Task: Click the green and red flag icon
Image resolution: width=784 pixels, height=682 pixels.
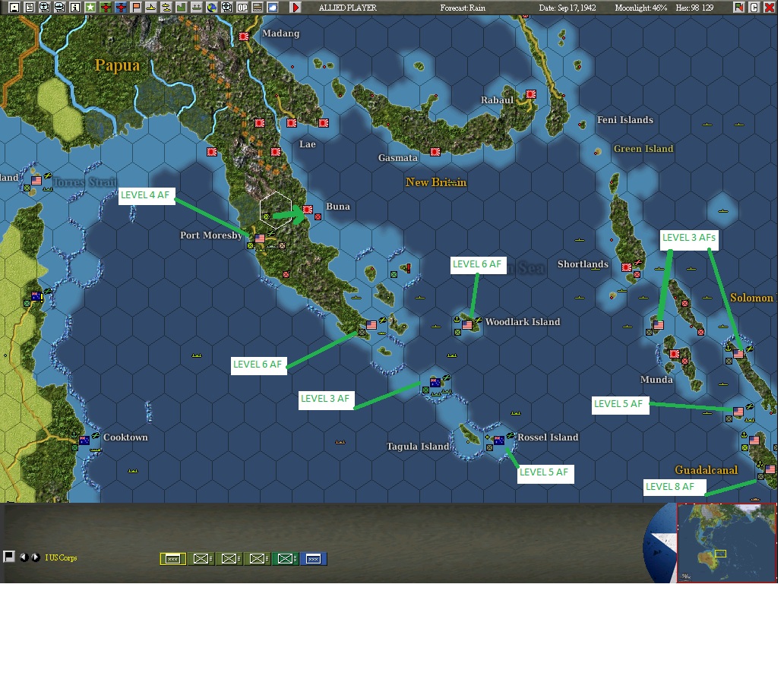Action: (739, 8)
